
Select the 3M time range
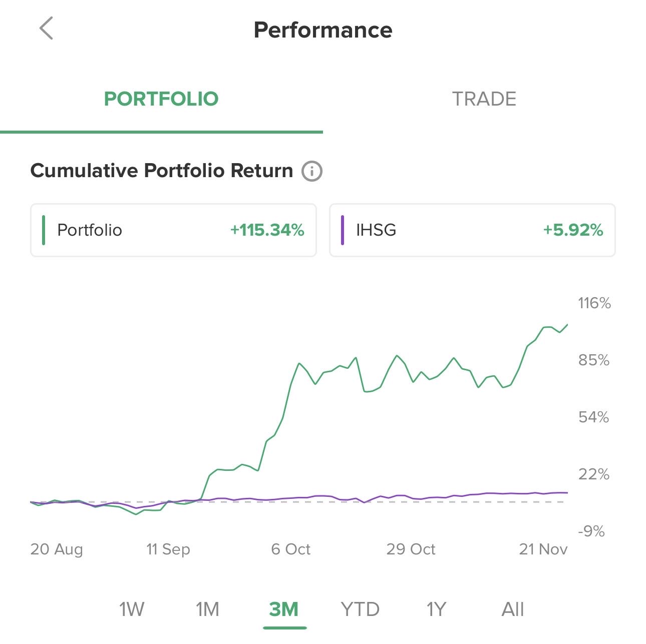point(284,609)
